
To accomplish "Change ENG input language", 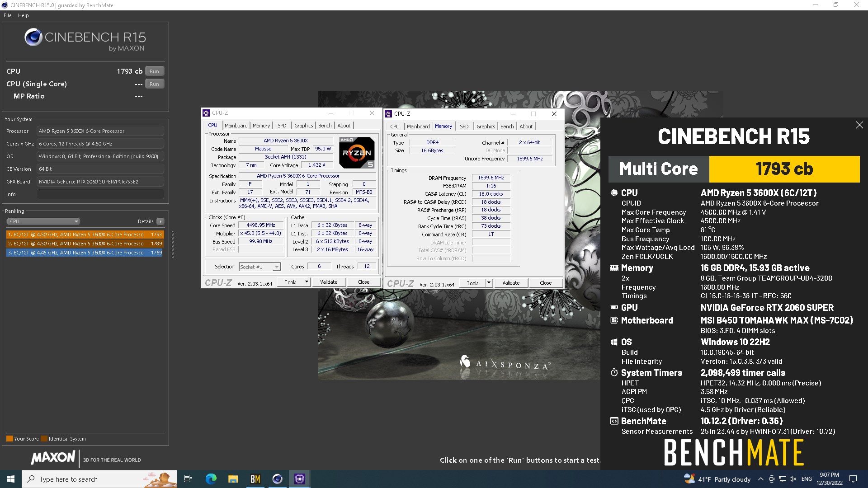I will coord(807,479).
